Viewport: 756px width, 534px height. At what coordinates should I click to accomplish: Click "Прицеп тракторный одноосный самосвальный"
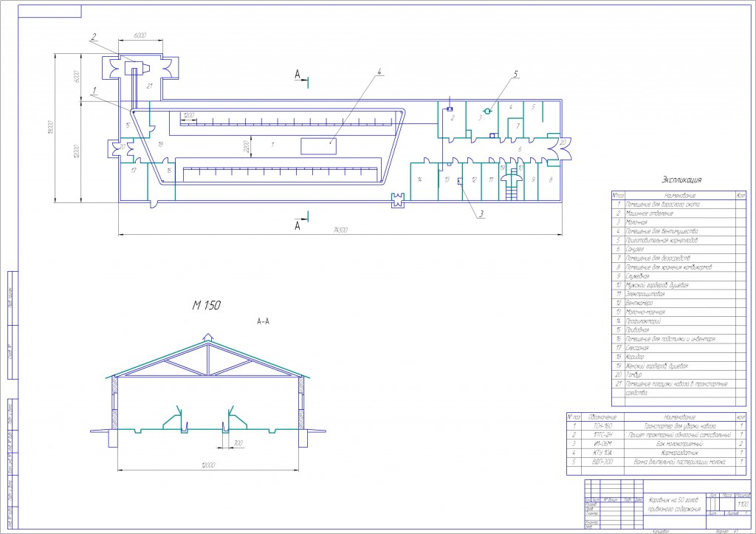pos(680,435)
